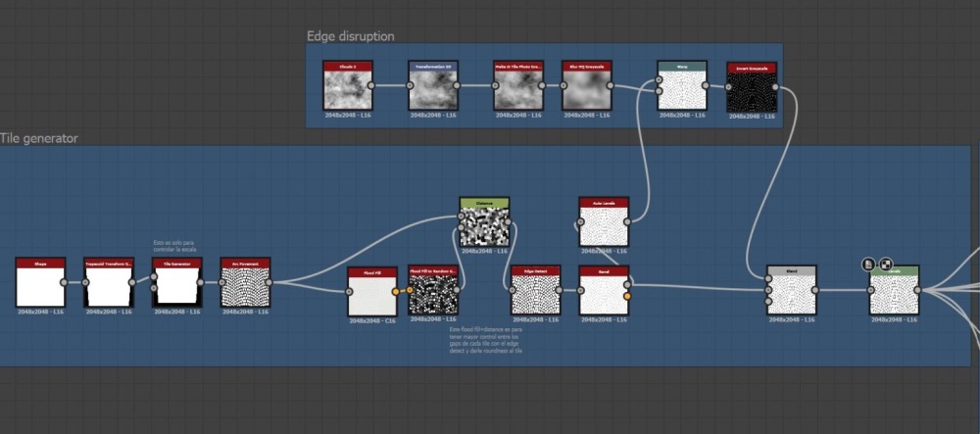Click the Tile Generator top input connector

pyautogui.click(x=154, y=276)
